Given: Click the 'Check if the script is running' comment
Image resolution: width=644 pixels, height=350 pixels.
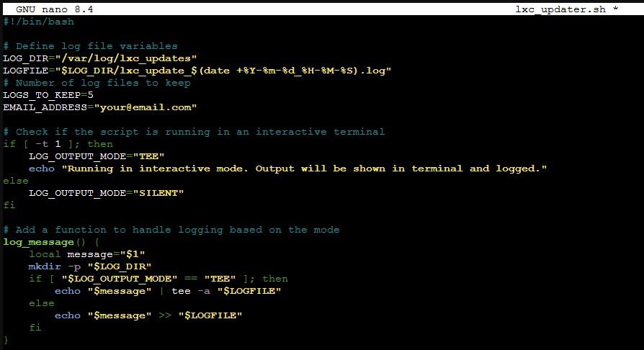Looking at the screenshot, I should pos(193,132).
